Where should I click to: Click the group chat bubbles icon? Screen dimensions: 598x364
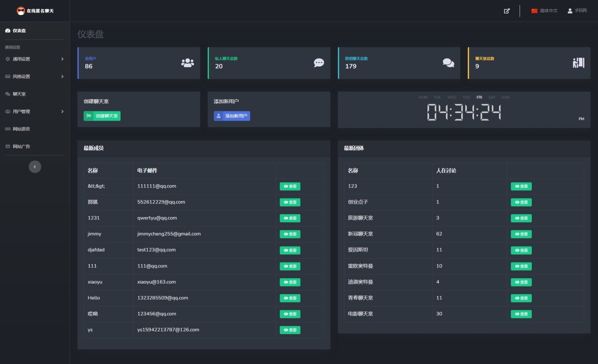coord(448,63)
